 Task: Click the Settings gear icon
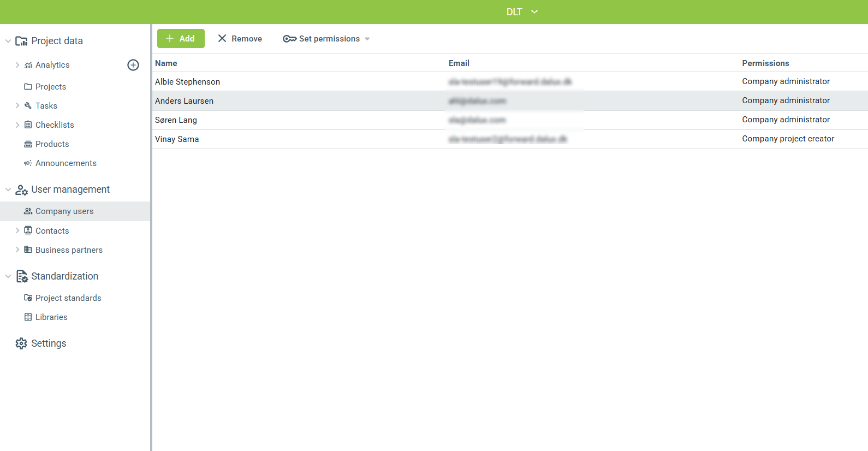[x=21, y=343]
